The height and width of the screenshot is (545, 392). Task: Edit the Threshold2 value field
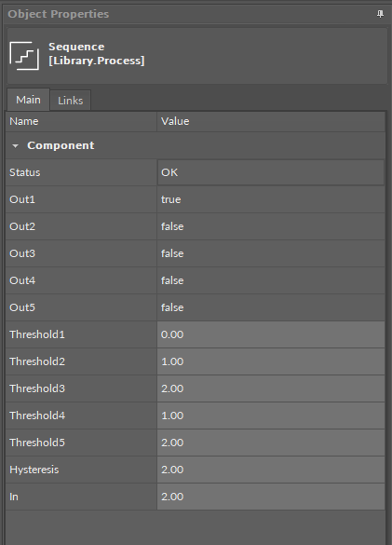271,361
